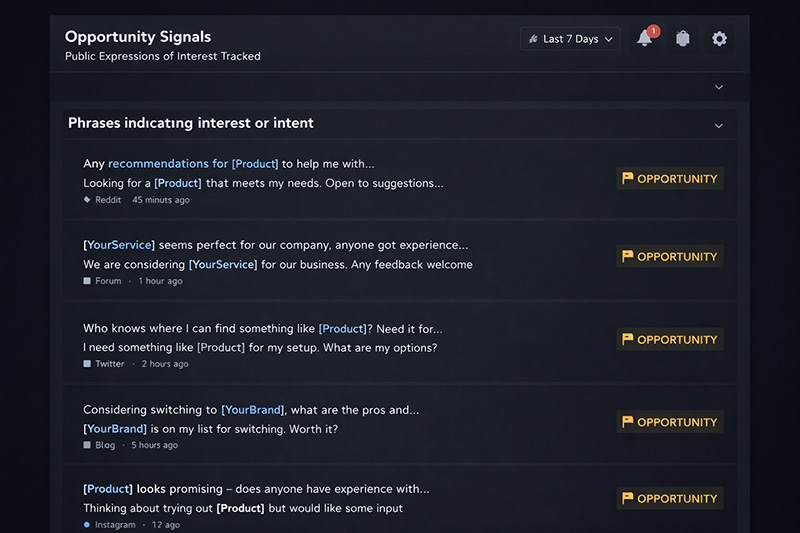This screenshot has height=533, width=800.
Task: Expand the collapsed section above the phrases panel
Action: [x=718, y=87]
